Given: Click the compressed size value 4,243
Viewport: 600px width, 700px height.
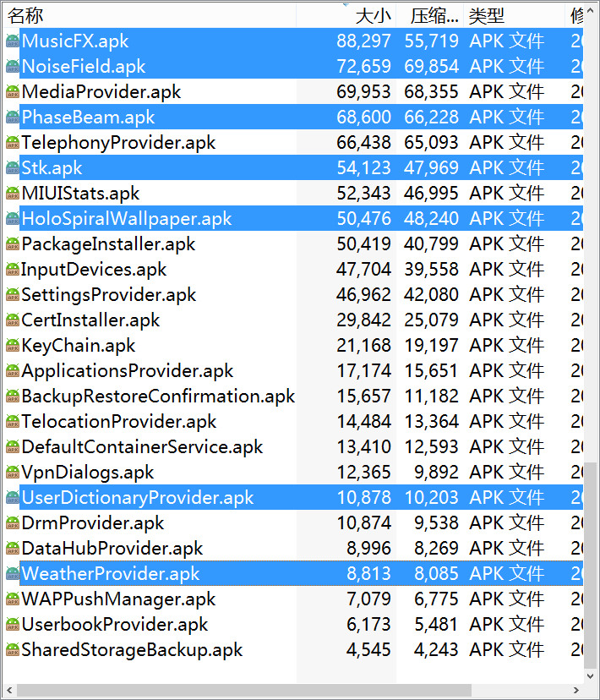Looking at the screenshot, I should pos(436,650).
